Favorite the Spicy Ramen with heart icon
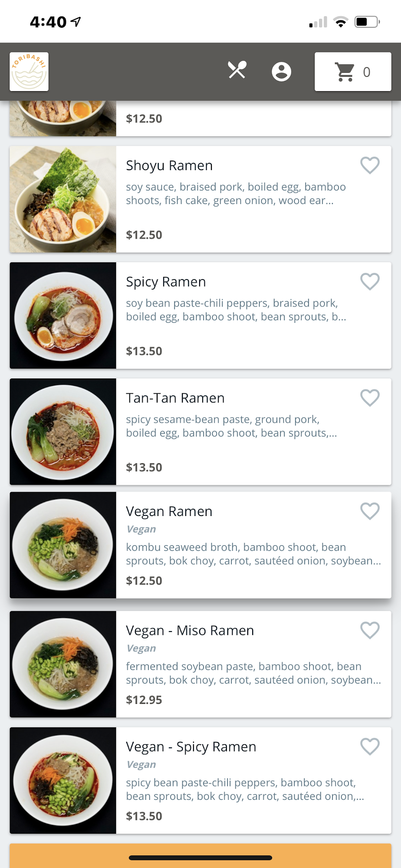The height and width of the screenshot is (868, 401). tap(370, 282)
